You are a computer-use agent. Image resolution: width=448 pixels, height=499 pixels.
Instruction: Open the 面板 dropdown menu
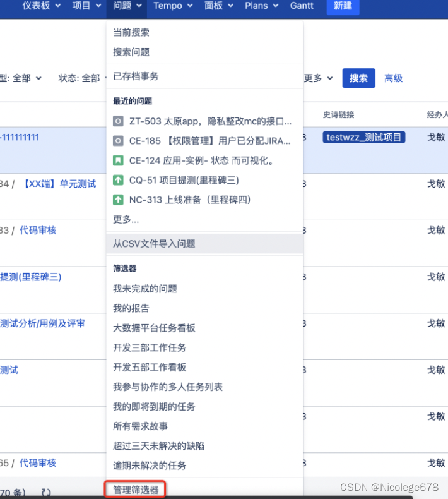click(218, 6)
